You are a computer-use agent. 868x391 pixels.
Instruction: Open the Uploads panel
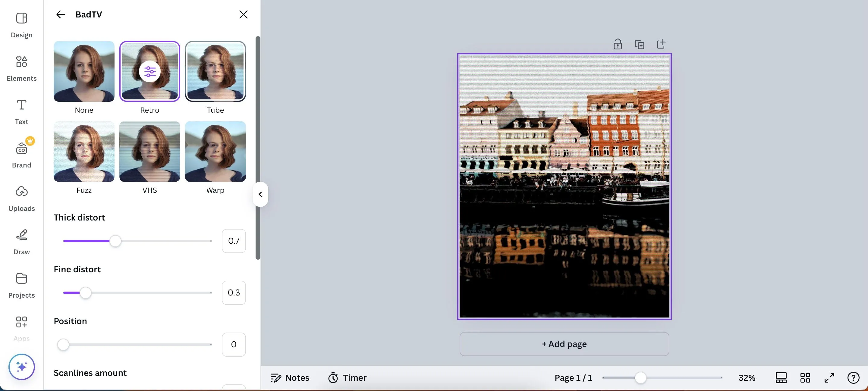pyautogui.click(x=22, y=199)
